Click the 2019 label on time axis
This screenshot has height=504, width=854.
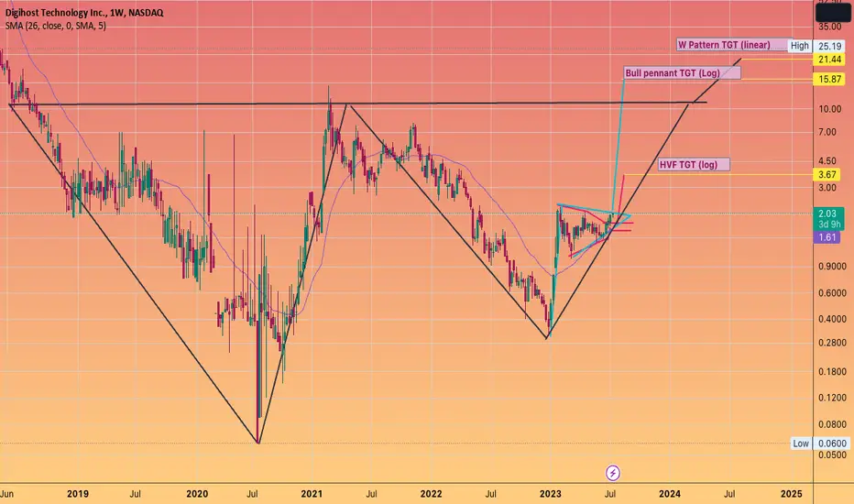pos(78,494)
